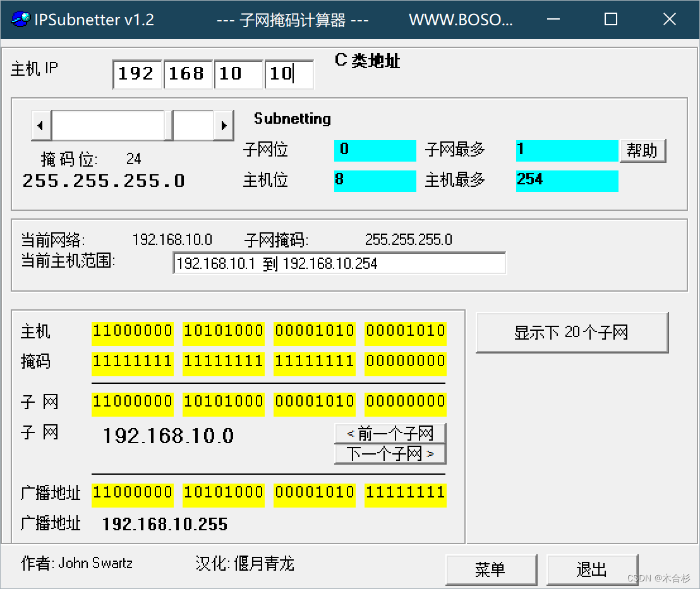
Task: Go to previous subnet with 前一个子网
Action: pyautogui.click(x=390, y=433)
